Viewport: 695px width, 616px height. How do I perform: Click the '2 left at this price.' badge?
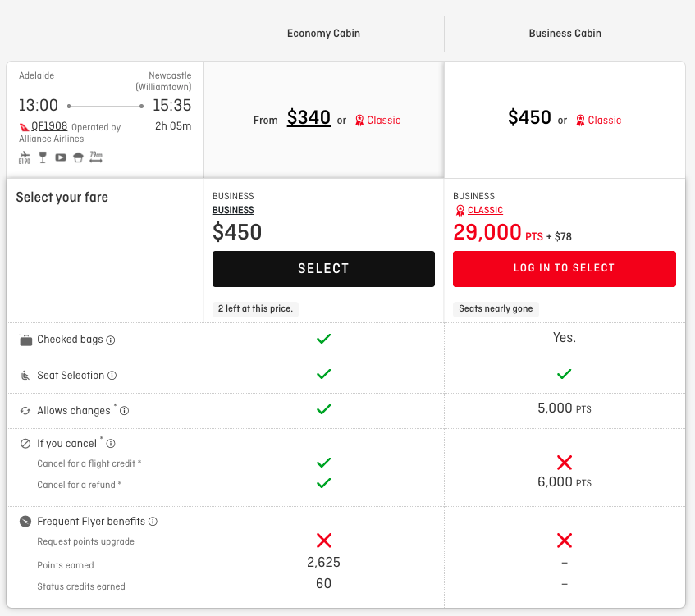tap(256, 309)
